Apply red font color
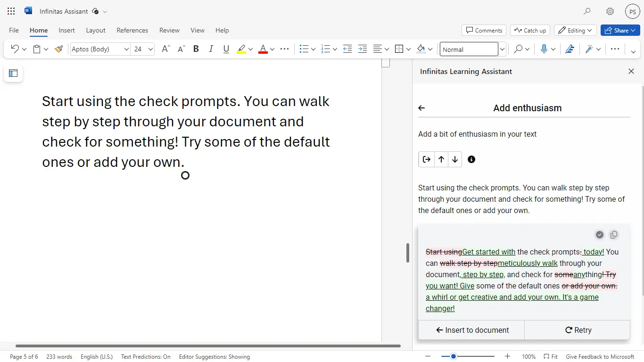 click(x=263, y=49)
